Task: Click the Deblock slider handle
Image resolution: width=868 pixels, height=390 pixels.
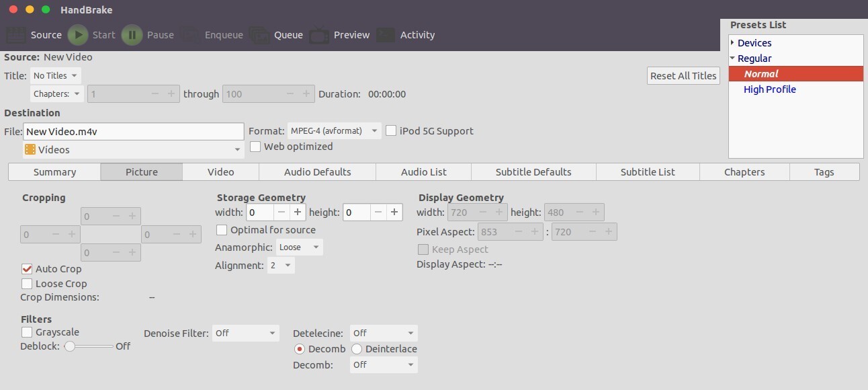Action: tap(69, 346)
